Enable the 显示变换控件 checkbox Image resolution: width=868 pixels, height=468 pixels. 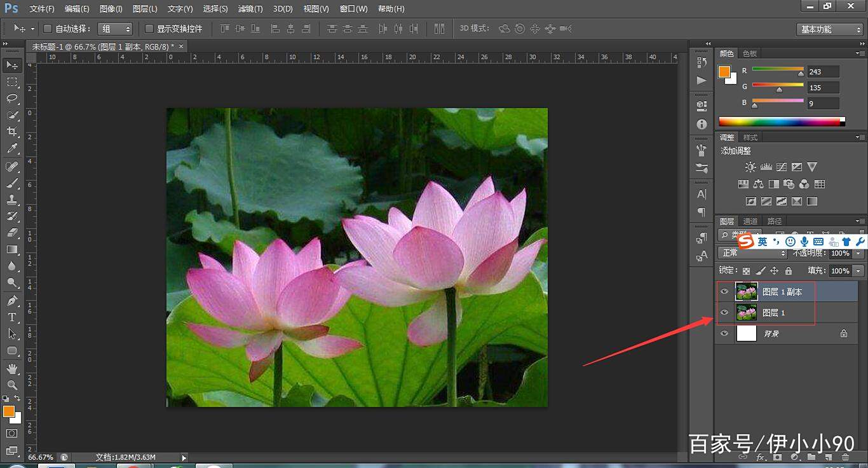point(149,29)
